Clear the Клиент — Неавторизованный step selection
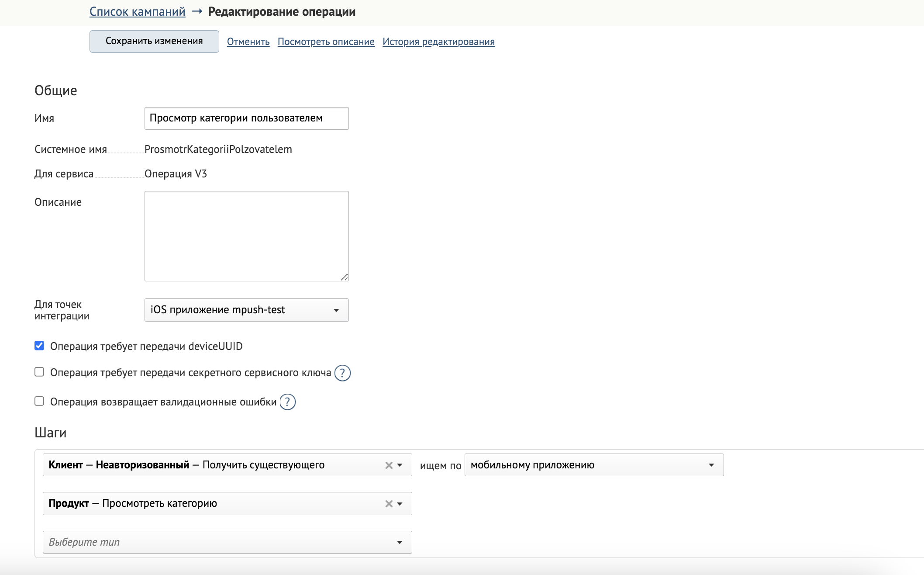This screenshot has width=924, height=575. (389, 465)
